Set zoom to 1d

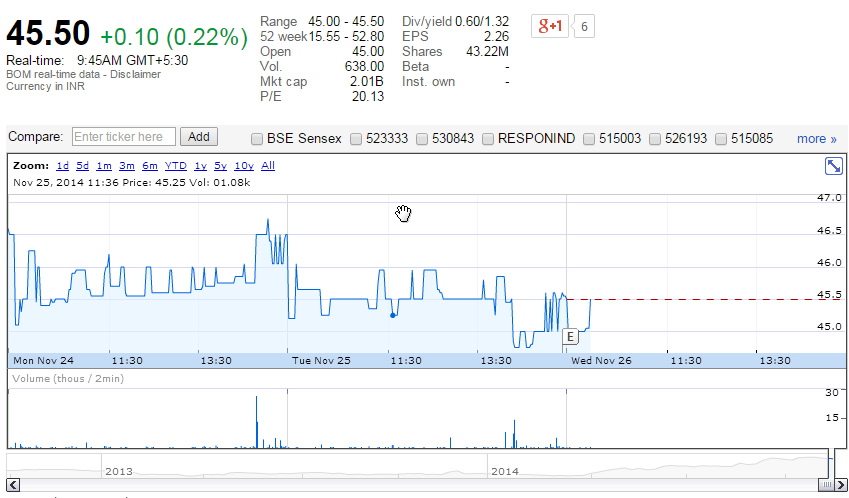(62, 166)
